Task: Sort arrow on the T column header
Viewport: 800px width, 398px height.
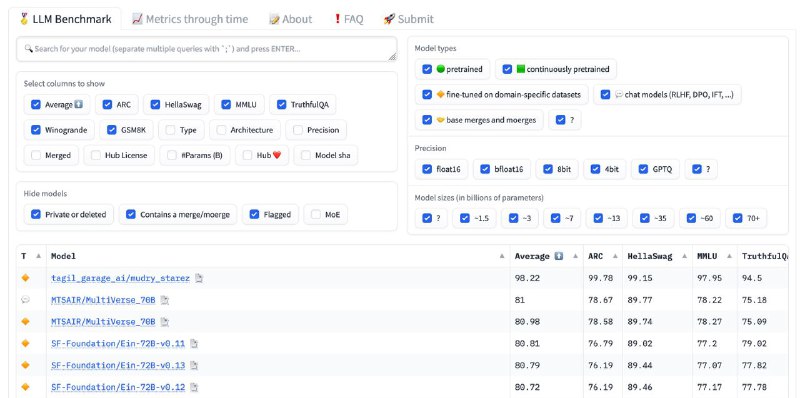Action: pyautogui.click(x=39, y=256)
